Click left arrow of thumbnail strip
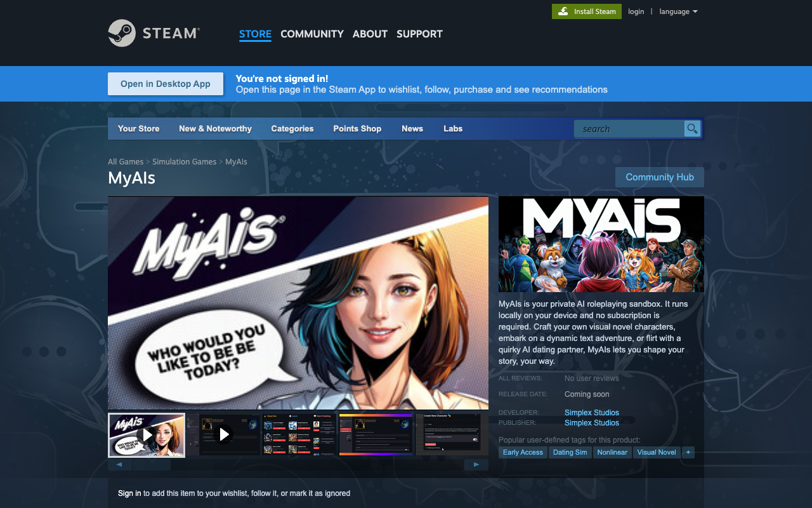 tap(120, 465)
